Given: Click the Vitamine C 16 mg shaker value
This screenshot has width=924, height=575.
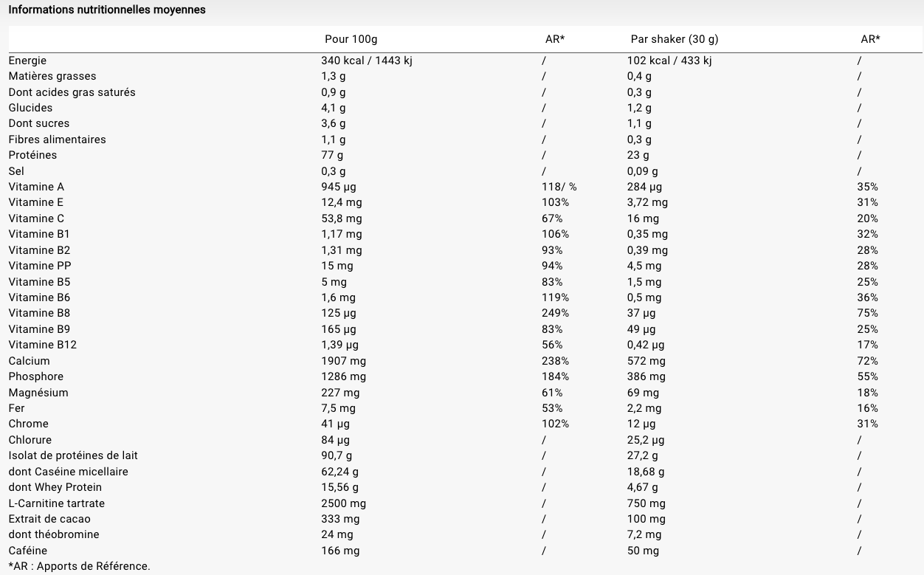Looking at the screenshot, I should click(x=643, y=218).
